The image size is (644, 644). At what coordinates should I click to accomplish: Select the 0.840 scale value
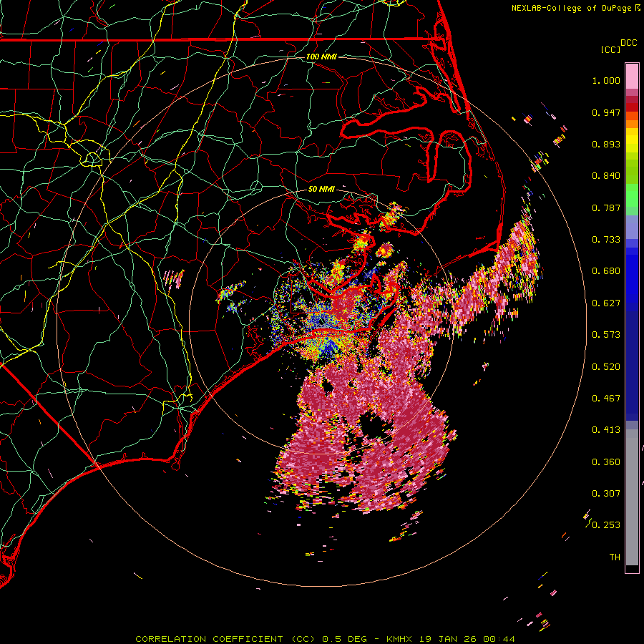[x=606, y=176]
